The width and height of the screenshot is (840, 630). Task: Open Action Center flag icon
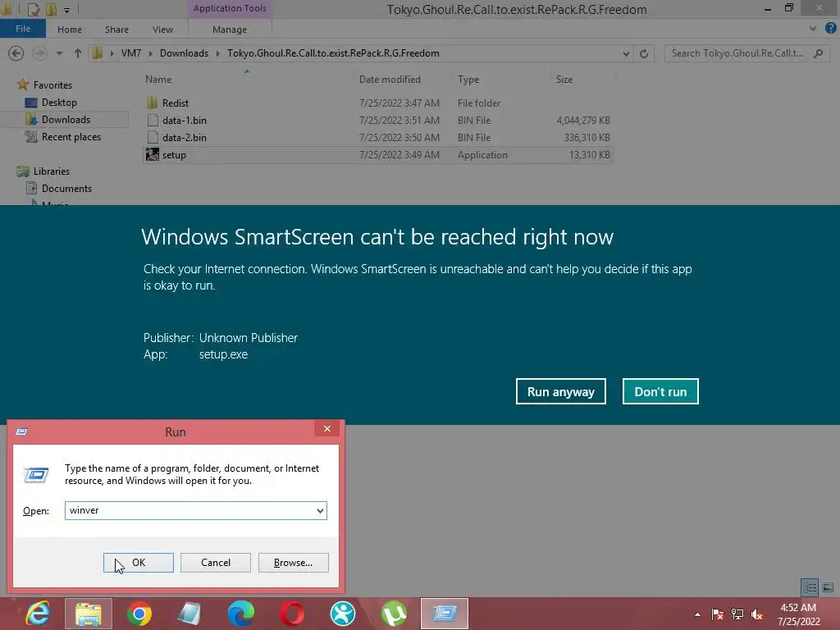click(717, 614)
